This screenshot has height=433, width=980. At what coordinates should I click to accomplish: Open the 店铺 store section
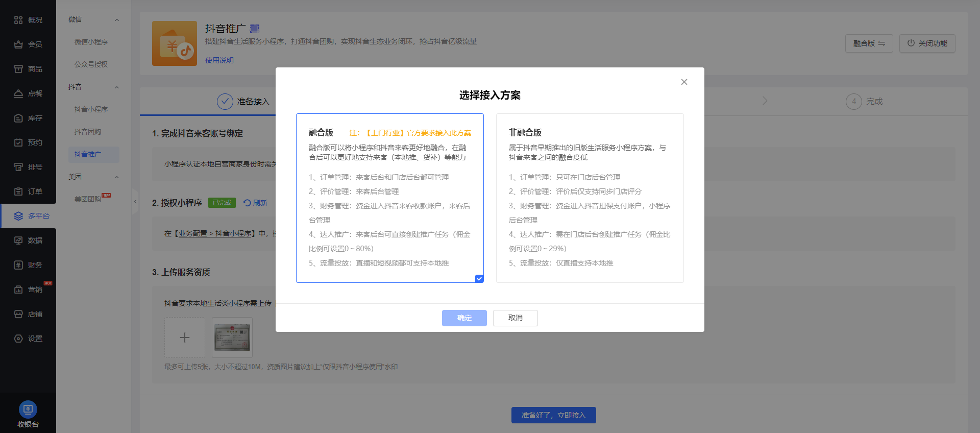(x=28, y=314)
